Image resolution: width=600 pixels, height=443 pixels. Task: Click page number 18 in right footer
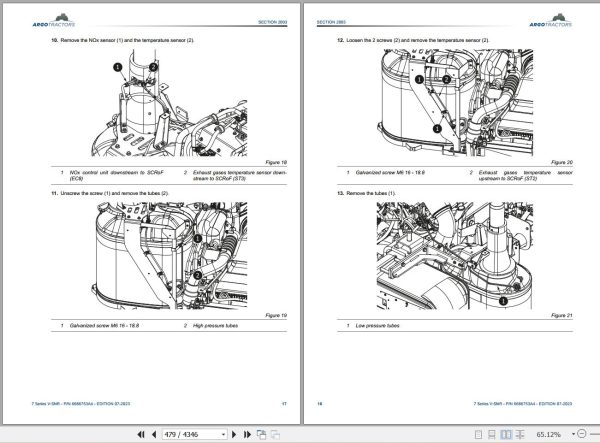point(320,404)
